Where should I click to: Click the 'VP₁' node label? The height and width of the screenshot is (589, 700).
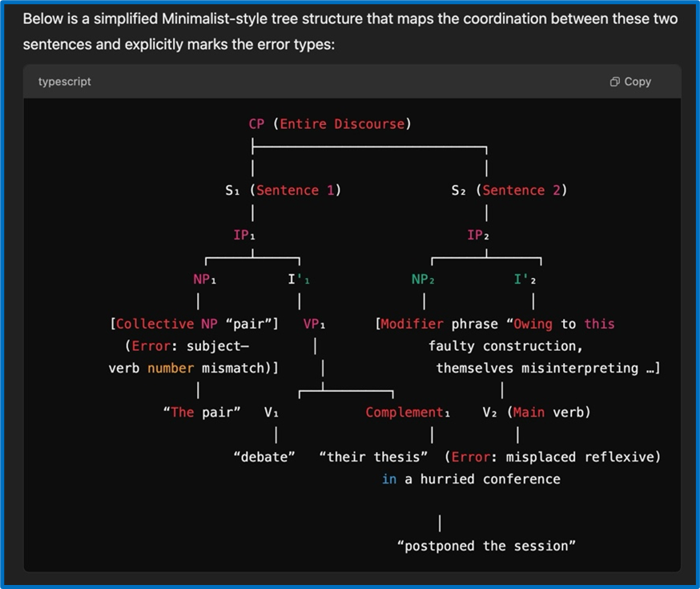click(x=314, y=324)
